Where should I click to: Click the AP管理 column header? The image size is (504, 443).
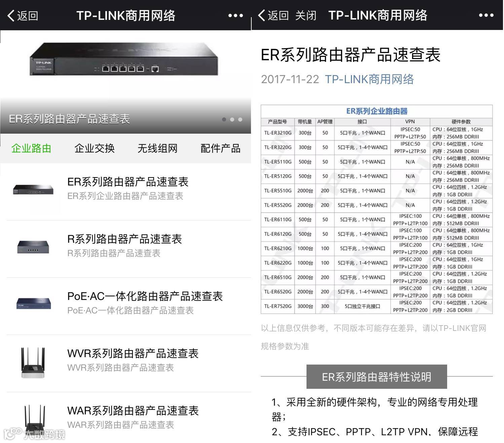click(325, 122)
